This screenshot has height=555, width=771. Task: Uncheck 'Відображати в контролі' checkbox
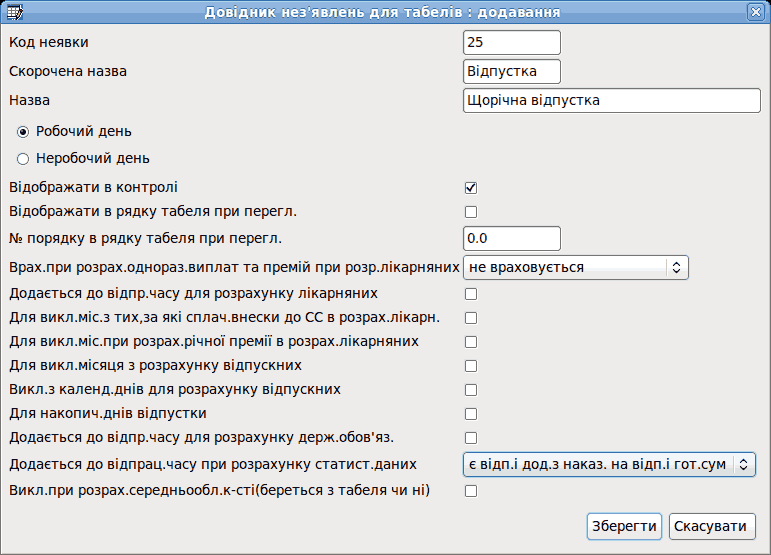471,188
